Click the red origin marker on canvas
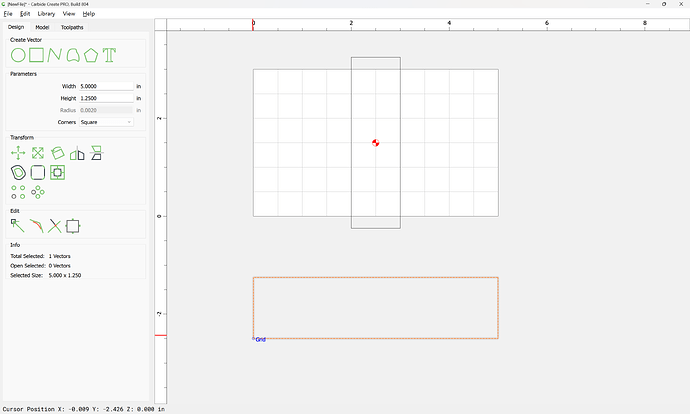 click(375, 143)
